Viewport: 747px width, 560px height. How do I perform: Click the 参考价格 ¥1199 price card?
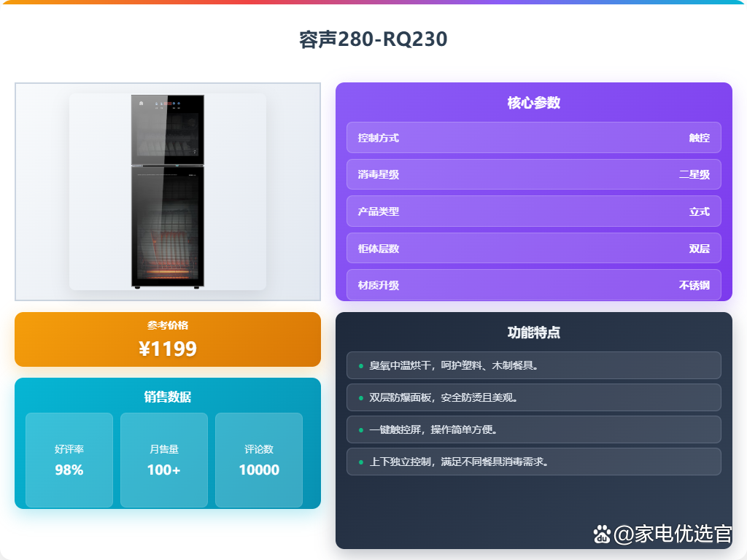168,340
